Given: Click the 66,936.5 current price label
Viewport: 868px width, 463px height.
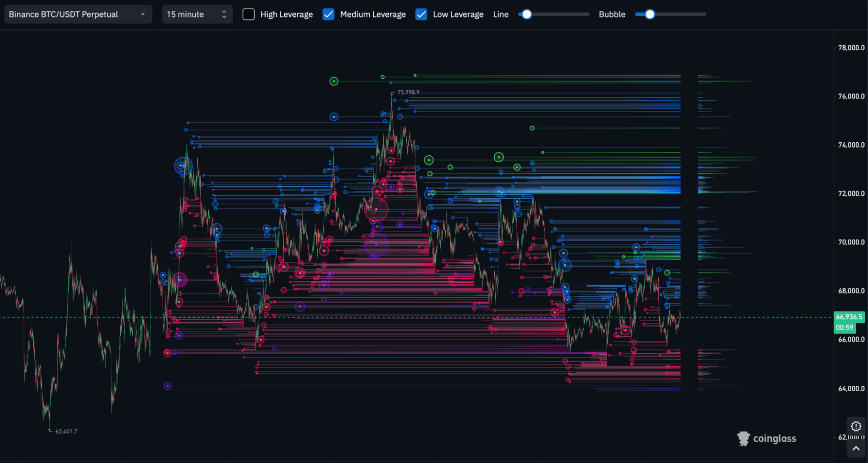Looking at the screenshot, I should 849,317.
